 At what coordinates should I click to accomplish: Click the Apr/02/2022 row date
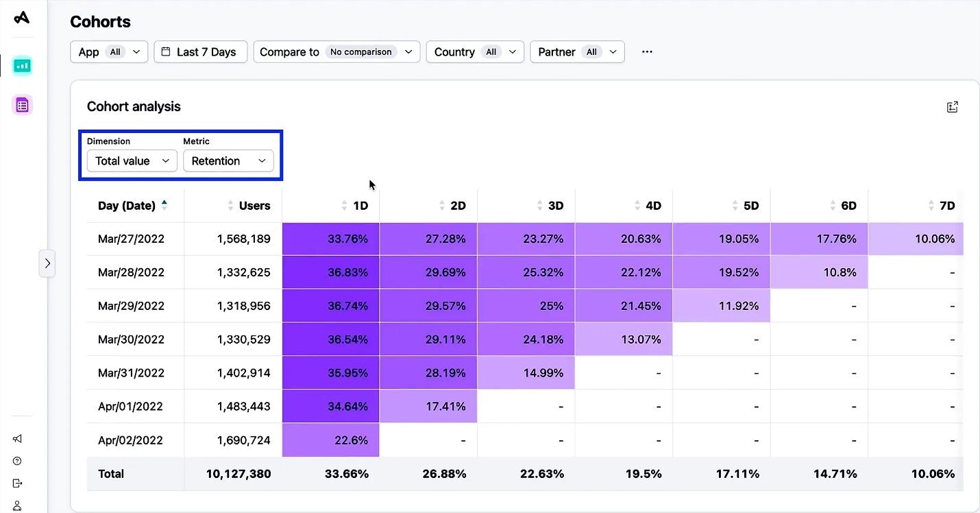pos(130,440)
